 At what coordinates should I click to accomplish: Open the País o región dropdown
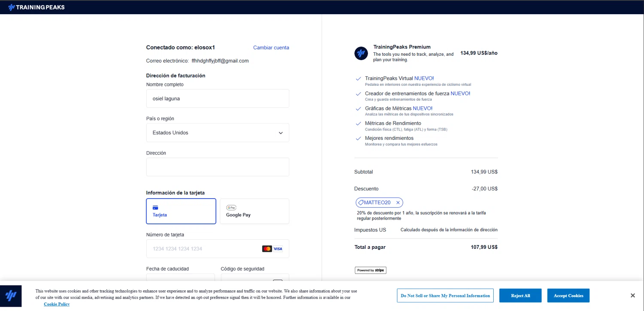coord(218,133)
